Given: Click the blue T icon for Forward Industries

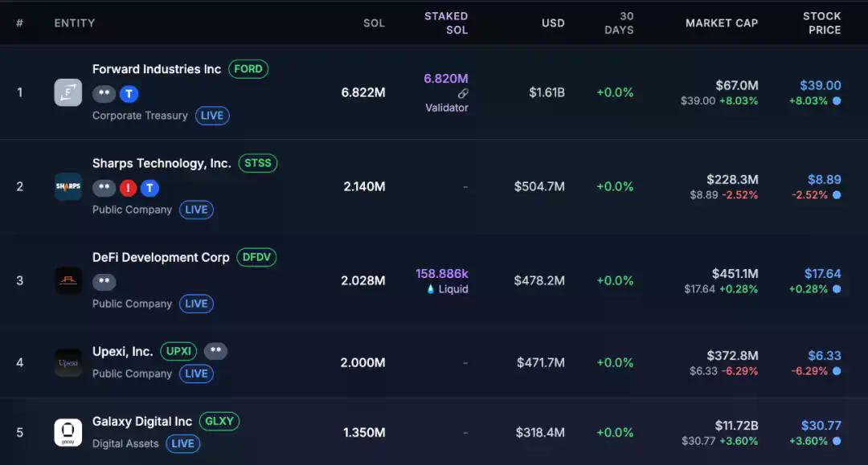Looking at the screenshot, I should click(x=129, y=94).
